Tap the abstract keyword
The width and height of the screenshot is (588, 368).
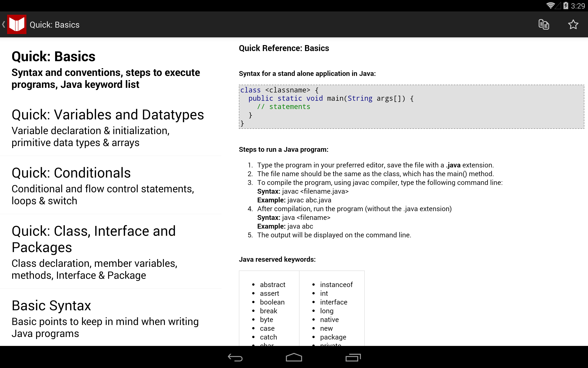[272, 285]
